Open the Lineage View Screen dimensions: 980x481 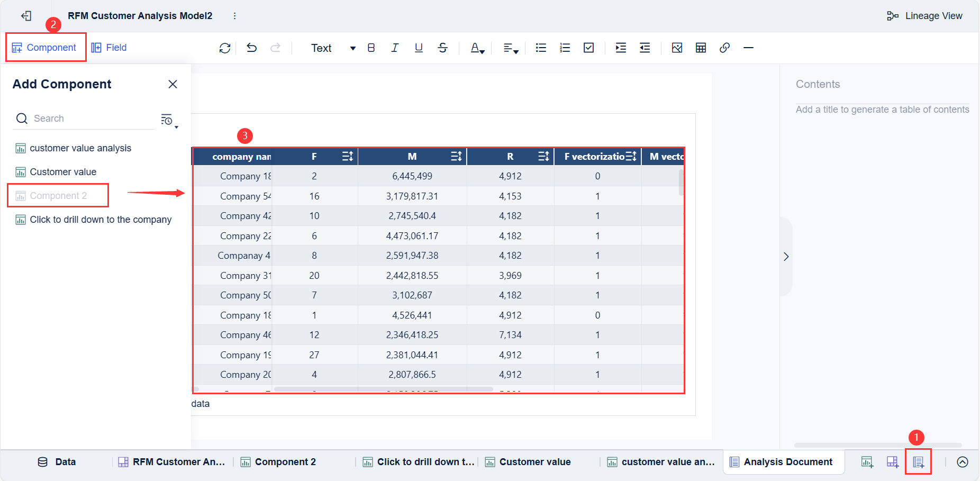coord(924,15)
